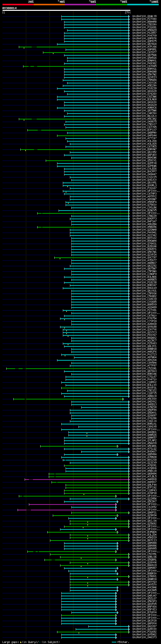
Task: Select the UniRef100_C6TH45 label
Action: [x=144, y=66]
